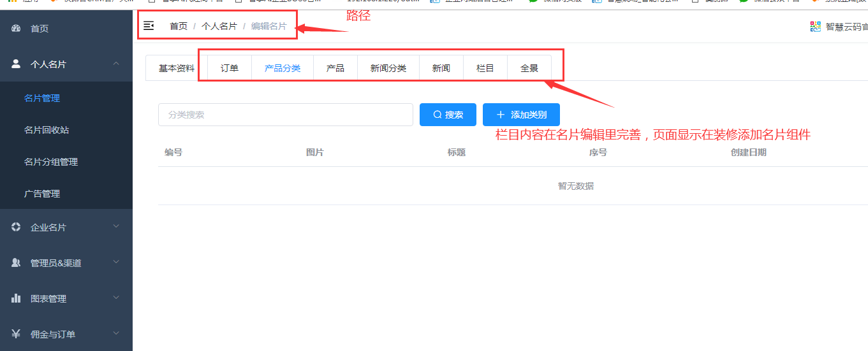
Task: Expand the 管理员&渠道 menu chevron
Action: point(116,262)
